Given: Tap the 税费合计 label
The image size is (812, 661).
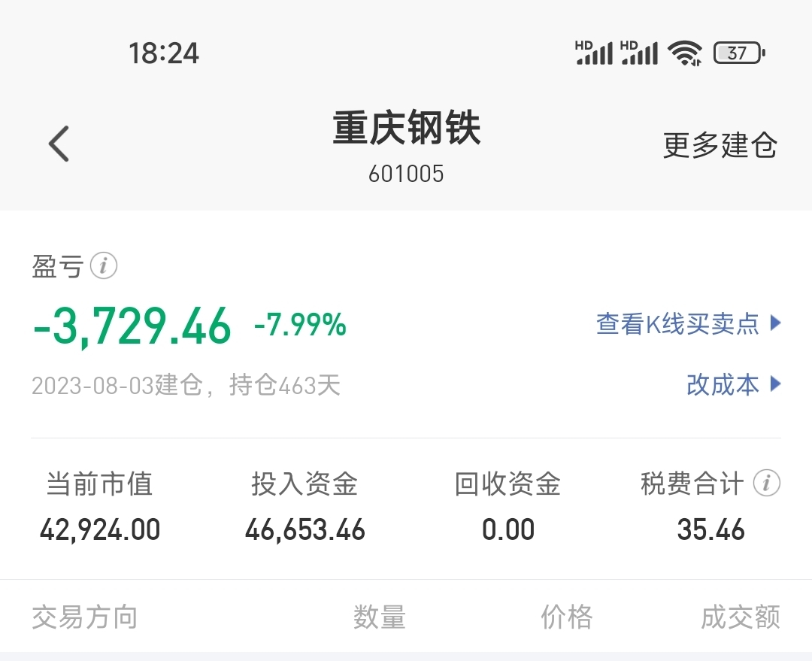Looking at the screenshot, I should 692,484.
